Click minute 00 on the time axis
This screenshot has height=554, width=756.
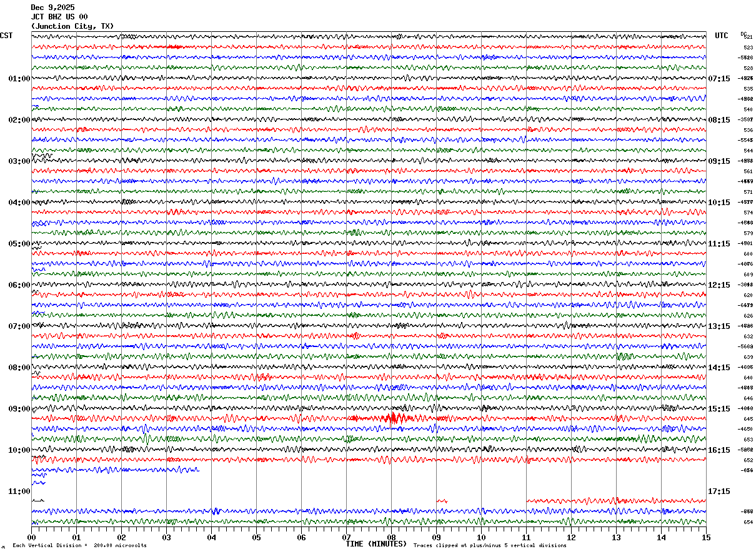click(x=31, y=537)
